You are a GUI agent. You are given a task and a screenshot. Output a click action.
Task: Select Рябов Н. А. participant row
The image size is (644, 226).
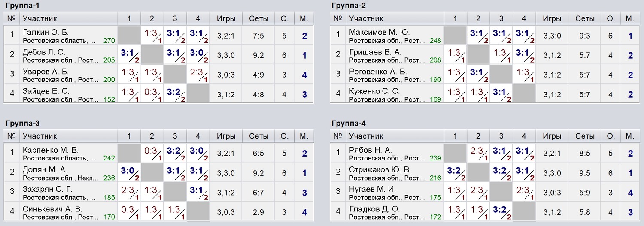point(485,153)
